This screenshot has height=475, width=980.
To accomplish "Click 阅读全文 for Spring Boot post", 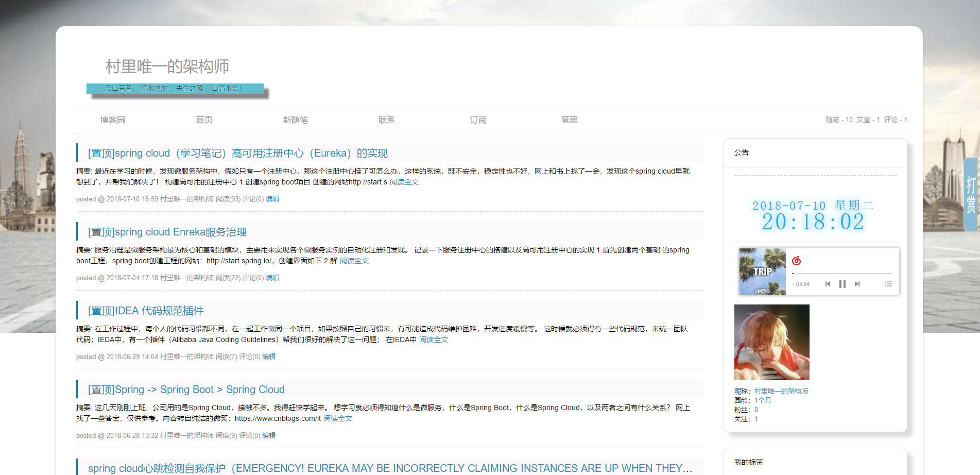I will point(338,418).
